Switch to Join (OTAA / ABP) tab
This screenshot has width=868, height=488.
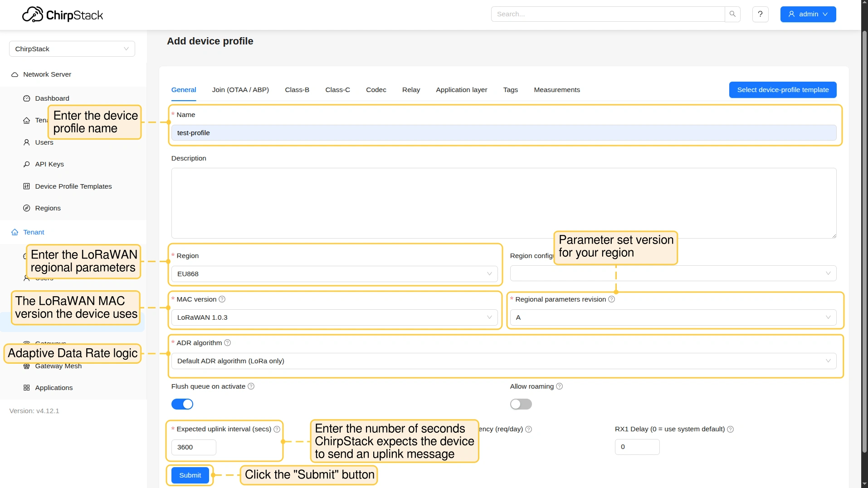[x=240, y=90]
